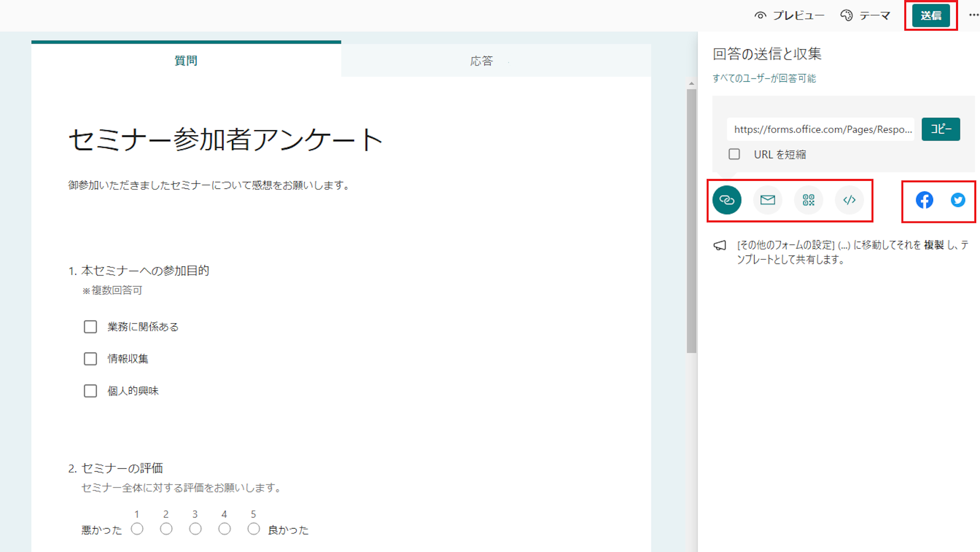Screen dimensions: 980x552
Task: Select the link share icon
Action: pyautogui.click(x=726, y=200)
